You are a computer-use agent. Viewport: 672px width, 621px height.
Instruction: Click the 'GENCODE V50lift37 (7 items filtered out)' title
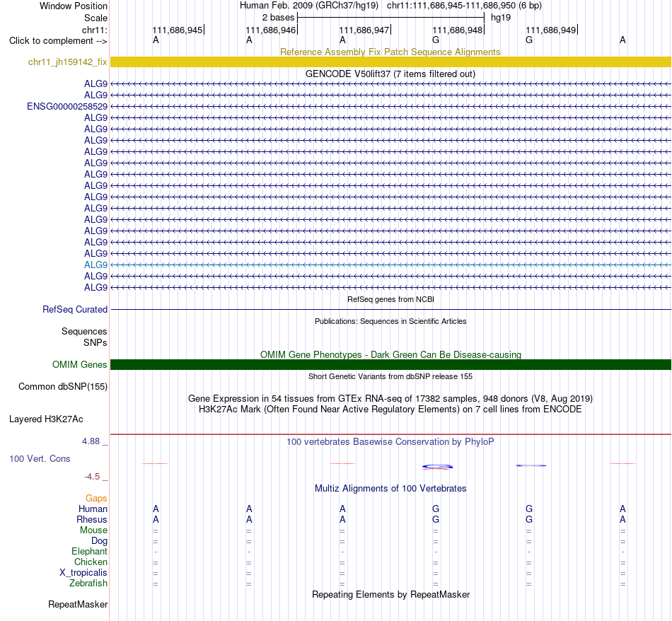(x=390, y=74)
